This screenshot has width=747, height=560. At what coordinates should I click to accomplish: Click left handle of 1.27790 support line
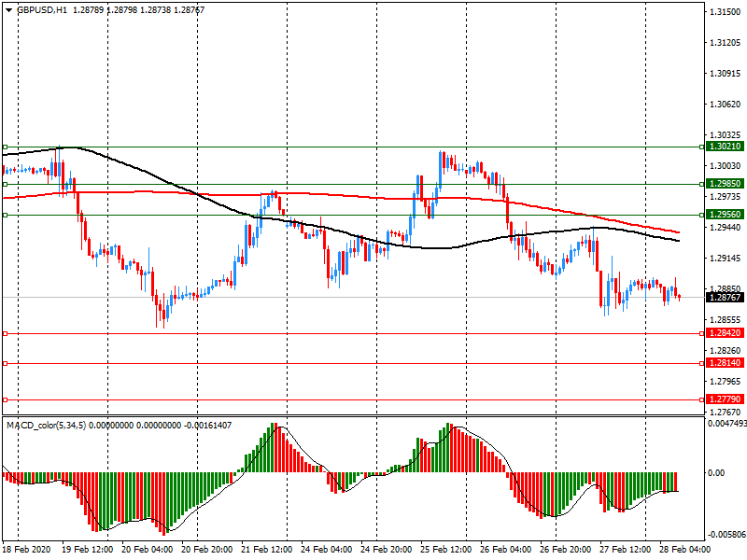(x=5, y=400)
